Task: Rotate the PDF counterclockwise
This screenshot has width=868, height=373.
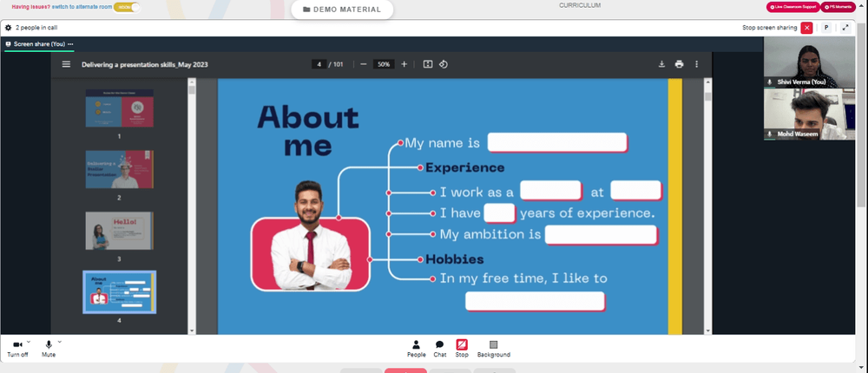Action: pos(444,64)
